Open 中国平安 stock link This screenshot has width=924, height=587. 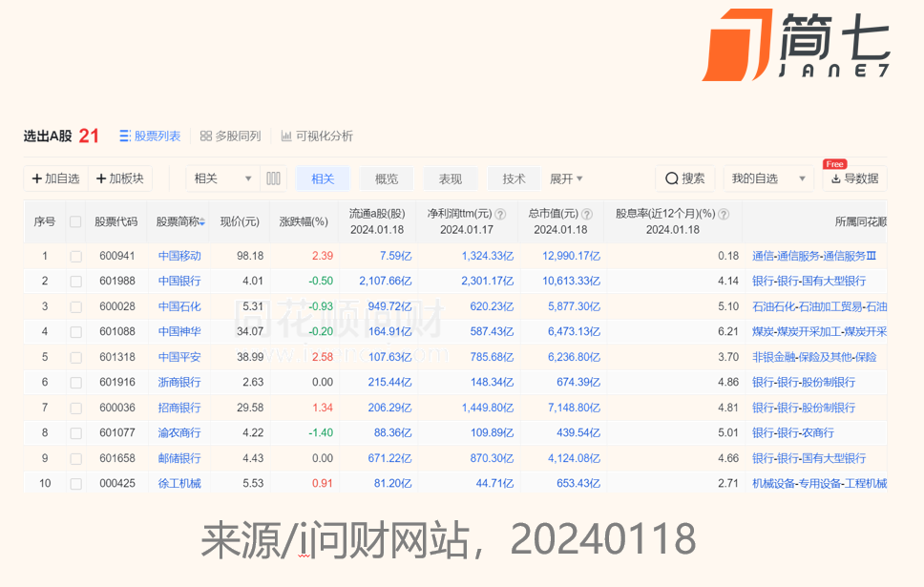[179, 357]
